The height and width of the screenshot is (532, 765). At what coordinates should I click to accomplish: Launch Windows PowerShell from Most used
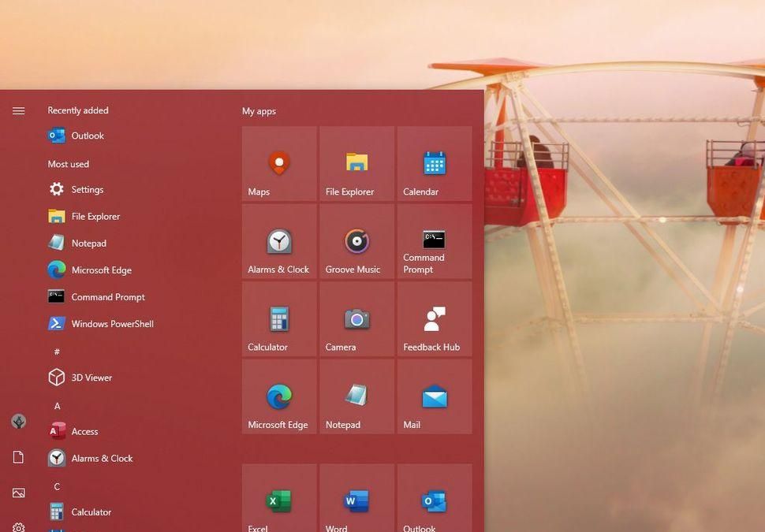tap(110, 323)
